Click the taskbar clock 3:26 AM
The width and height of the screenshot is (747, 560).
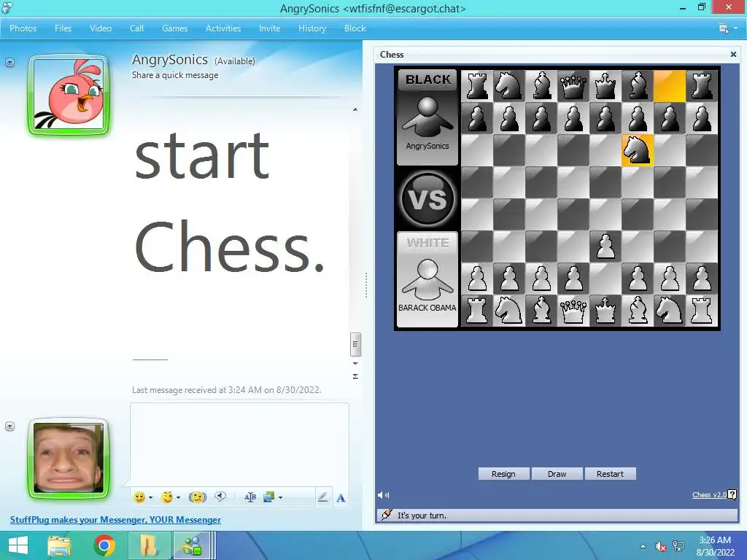pos(715,540)
